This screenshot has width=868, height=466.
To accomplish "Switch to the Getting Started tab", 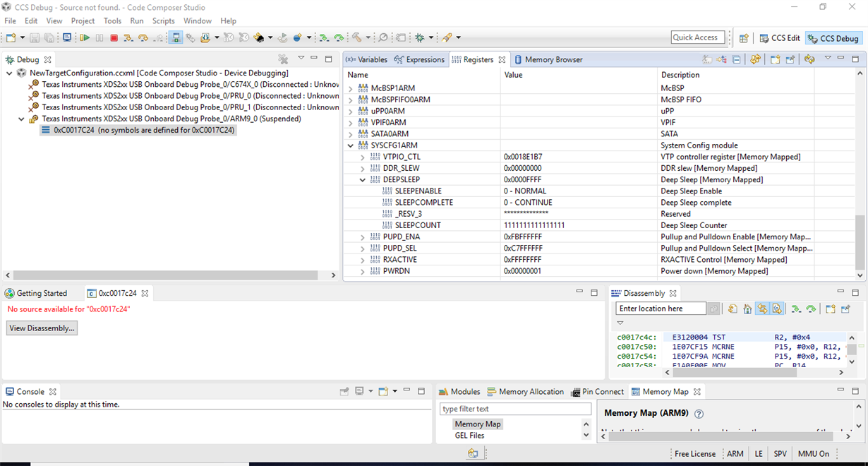I will pos(37,293).
